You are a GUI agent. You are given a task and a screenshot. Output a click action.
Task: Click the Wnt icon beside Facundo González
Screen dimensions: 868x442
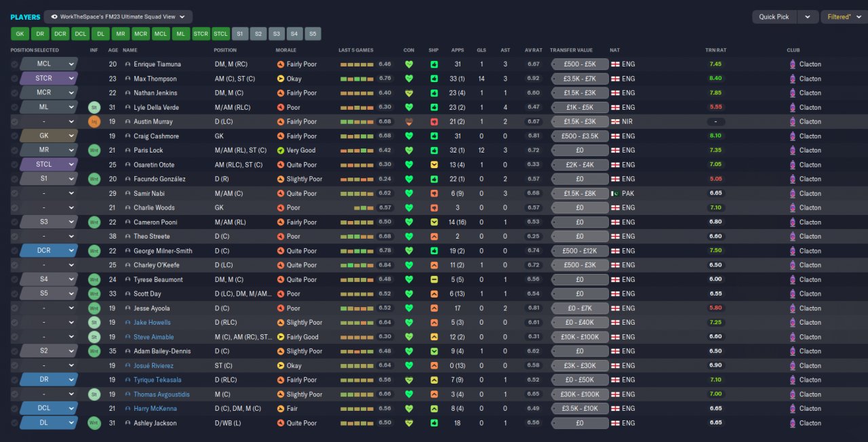coord(94,179)
